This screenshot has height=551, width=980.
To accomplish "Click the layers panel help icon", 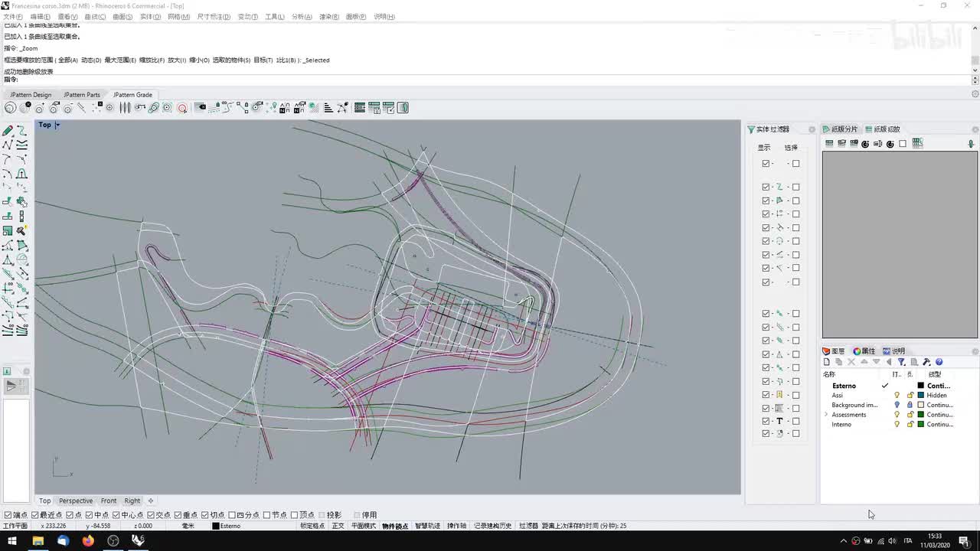I will click(x=939, y=362).
